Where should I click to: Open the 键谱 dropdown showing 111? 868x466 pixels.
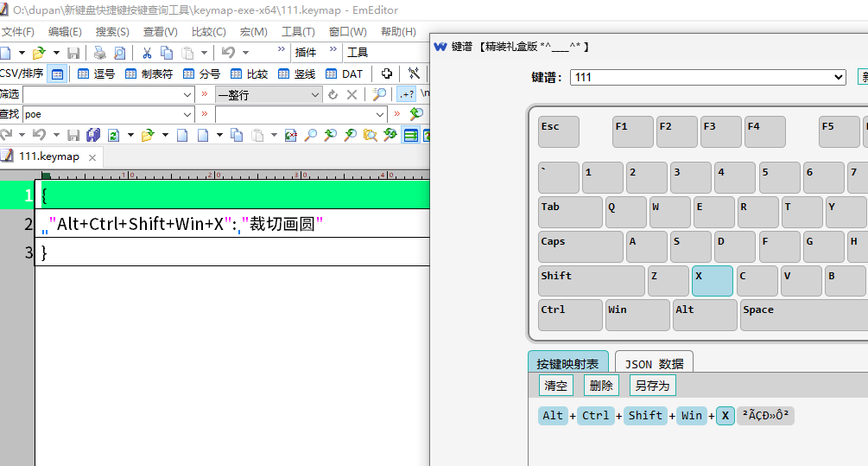707,77
